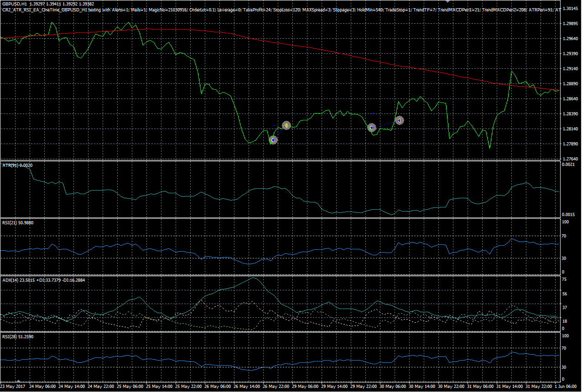Click the 26 May 14:00 time label
The image size is (582, 392).
(x=248, y=386)
